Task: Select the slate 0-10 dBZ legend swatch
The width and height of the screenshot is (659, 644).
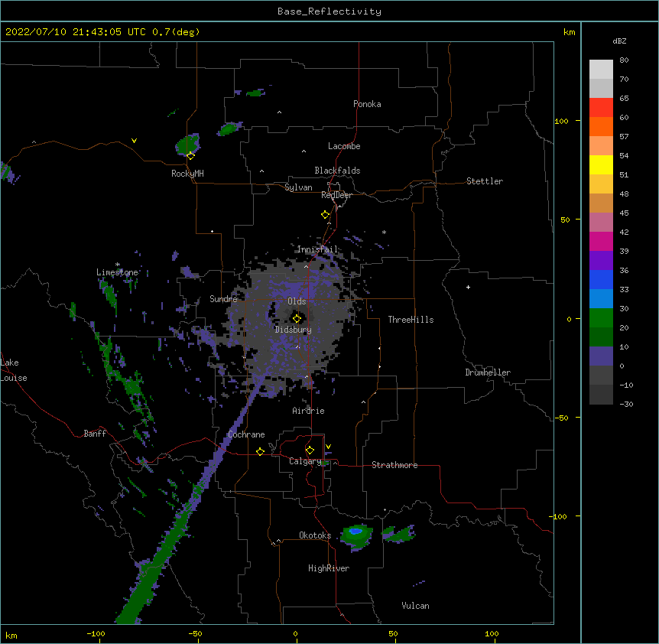Action: 601,356
